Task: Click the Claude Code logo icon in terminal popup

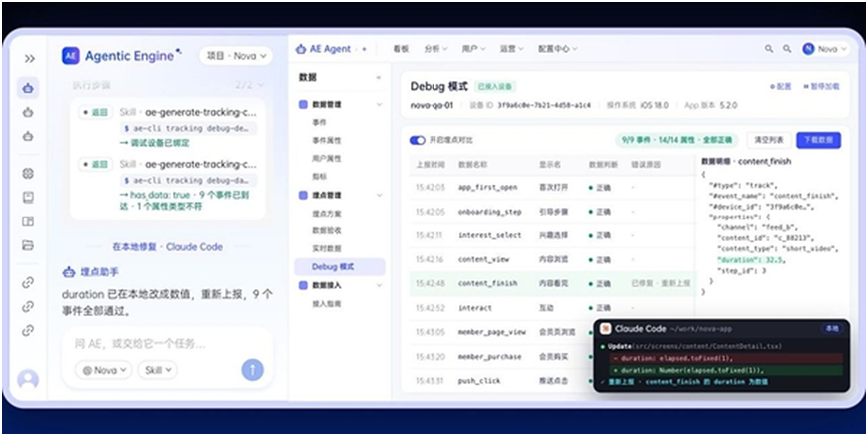Action: tap(606, 329)
